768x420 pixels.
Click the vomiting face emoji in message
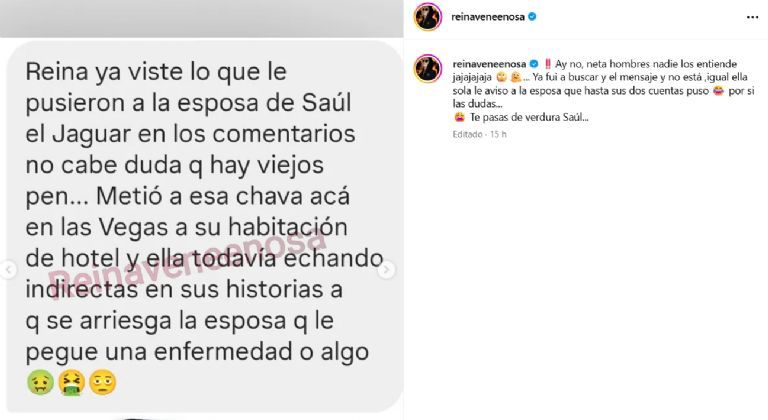point(72,383)
